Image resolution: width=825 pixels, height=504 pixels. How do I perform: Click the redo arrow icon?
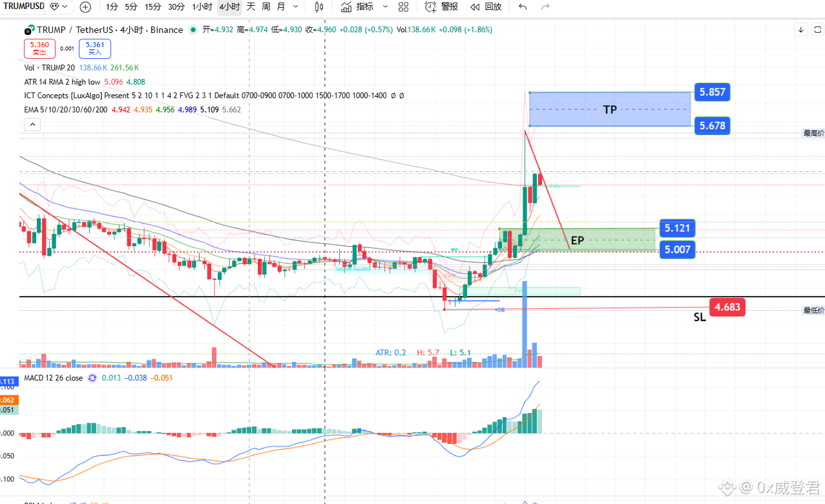(x=545, y=7)
